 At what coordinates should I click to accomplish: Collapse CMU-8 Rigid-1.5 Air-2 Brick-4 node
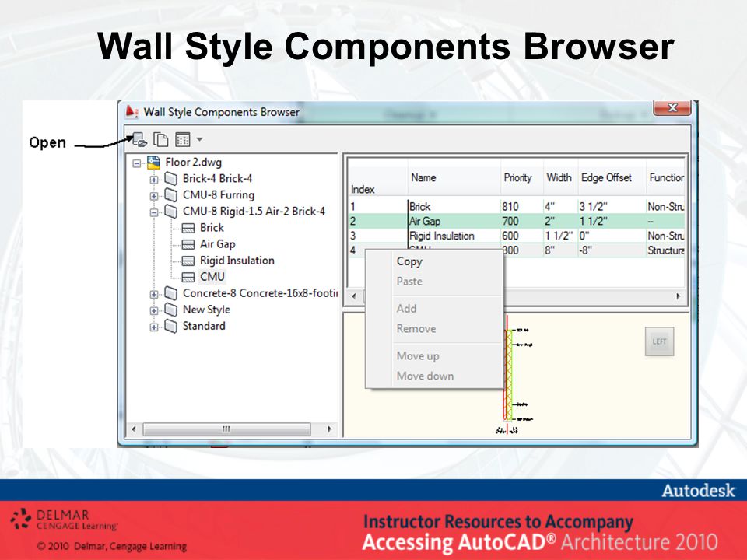[x=154, y=212]
